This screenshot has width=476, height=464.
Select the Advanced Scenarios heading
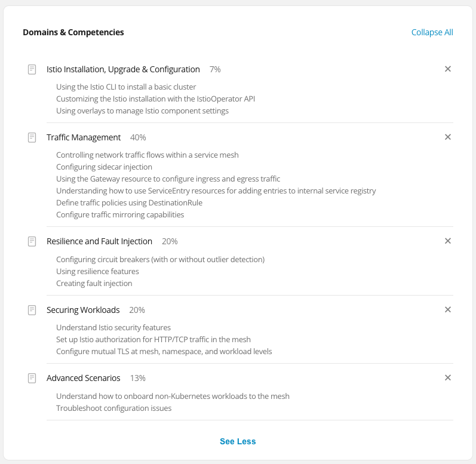tap(83, 378)
